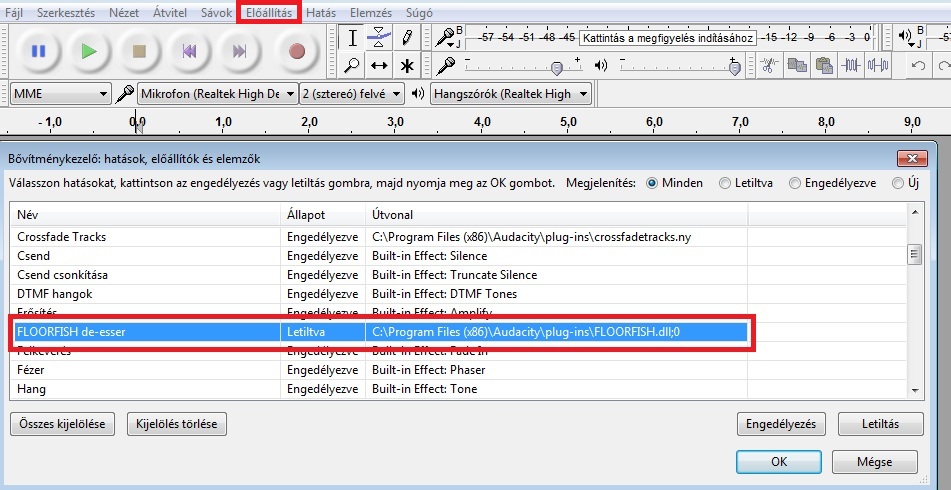
Task: Select the FLOORFISH de-esser row
Action: click(379, 332)
